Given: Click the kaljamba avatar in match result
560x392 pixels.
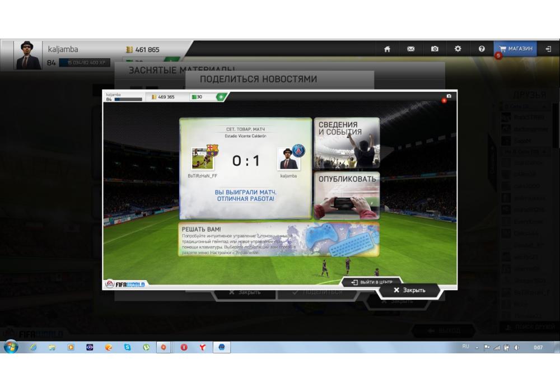Looking at the screenshot, I should click(x=288, y=159).
